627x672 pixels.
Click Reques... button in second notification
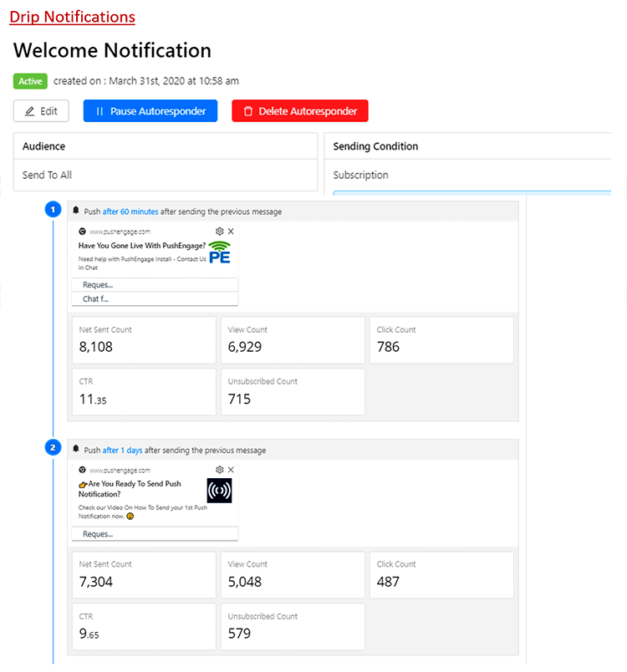point(155,534)
